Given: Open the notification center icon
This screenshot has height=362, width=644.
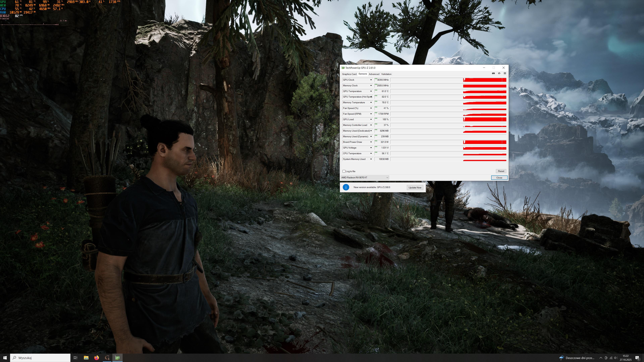Looking at the screenshot, I should click(x=637, y=358).
